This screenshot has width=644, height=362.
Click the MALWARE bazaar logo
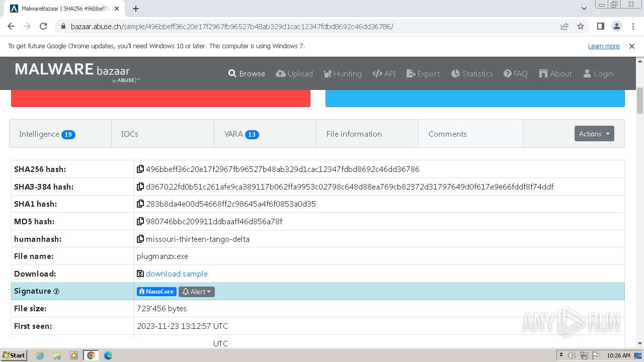[x=77, y=72]
